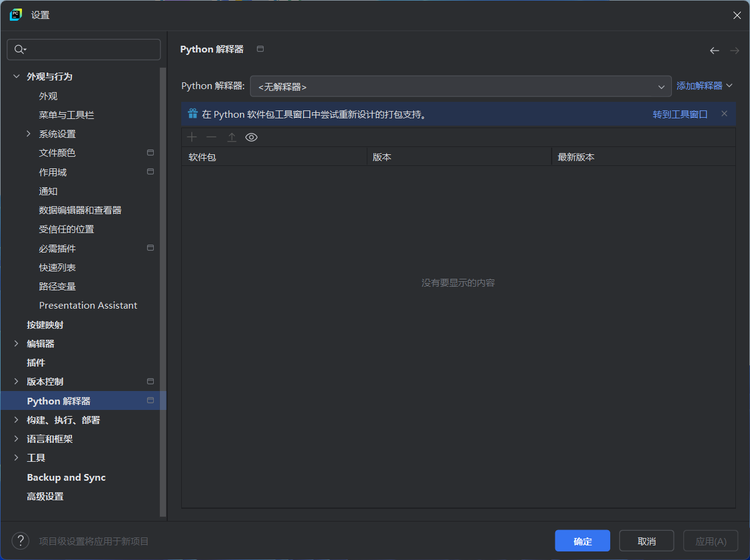Collapse the 外观与行为 section
750x560 pixels.
[x=16, y=76]
